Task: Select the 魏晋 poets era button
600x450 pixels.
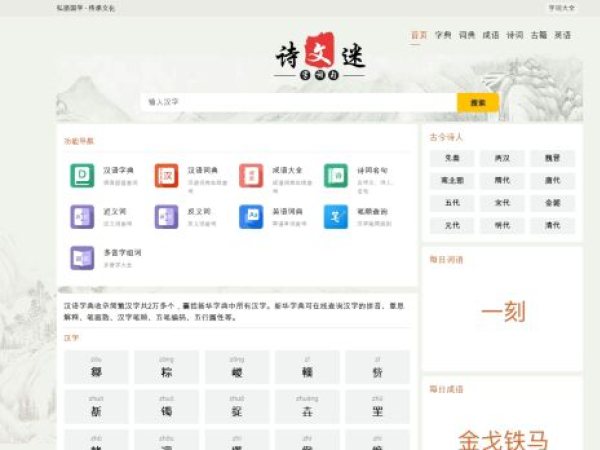Action: coord(553,158)
